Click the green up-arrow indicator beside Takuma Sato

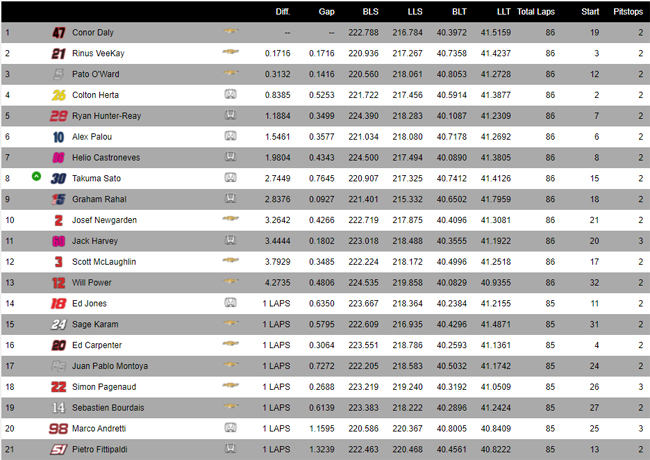pyautogui.click(x=36, y=177)
